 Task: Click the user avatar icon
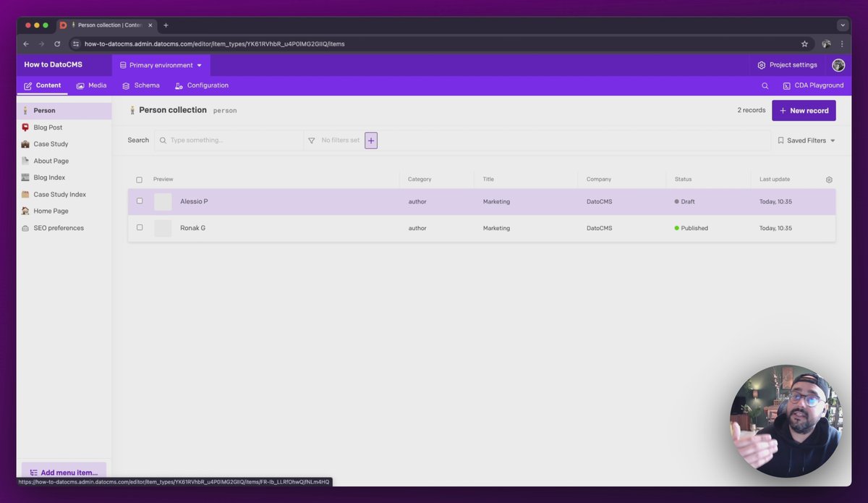click(x=838, y=65)
